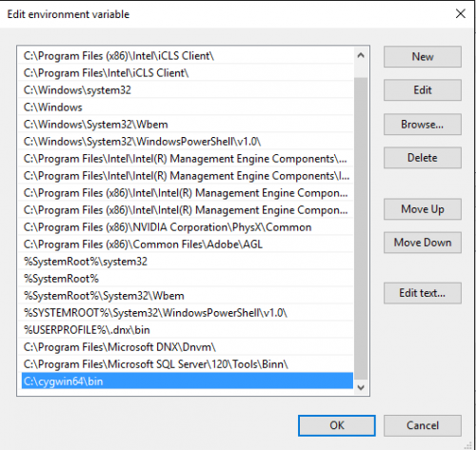
Task: Select the %SystemRoot% entry
Action: (x=188, y=279)
